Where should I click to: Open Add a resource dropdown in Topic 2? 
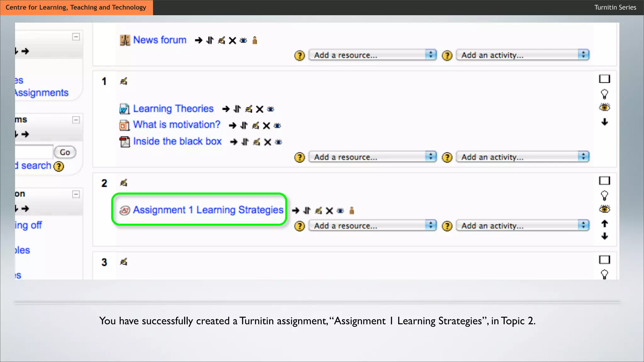point(372,226)
